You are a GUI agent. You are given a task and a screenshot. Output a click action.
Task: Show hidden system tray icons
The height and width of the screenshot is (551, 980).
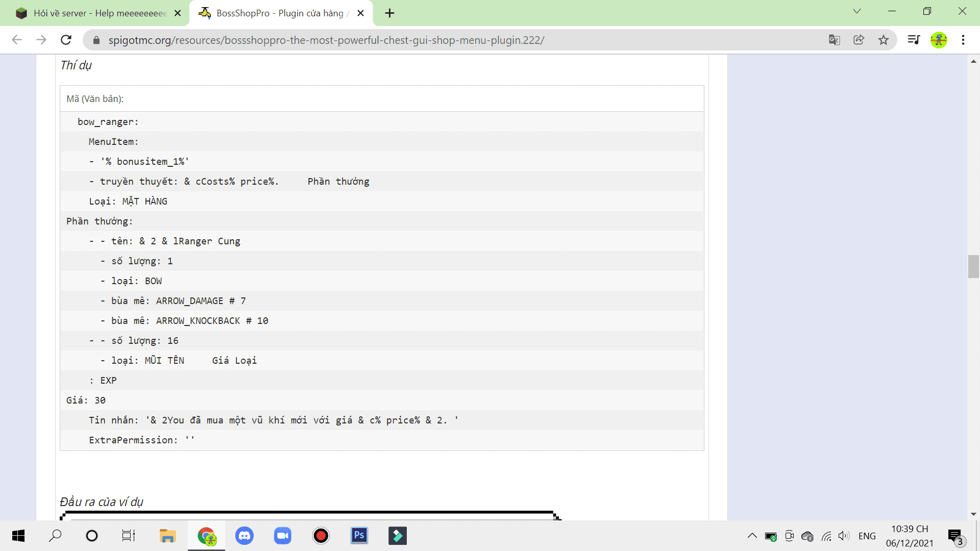tap(752, 536)
